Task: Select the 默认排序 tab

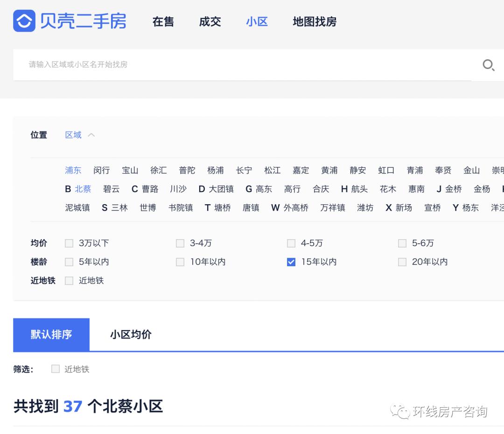Action: [x=51, y=334]
